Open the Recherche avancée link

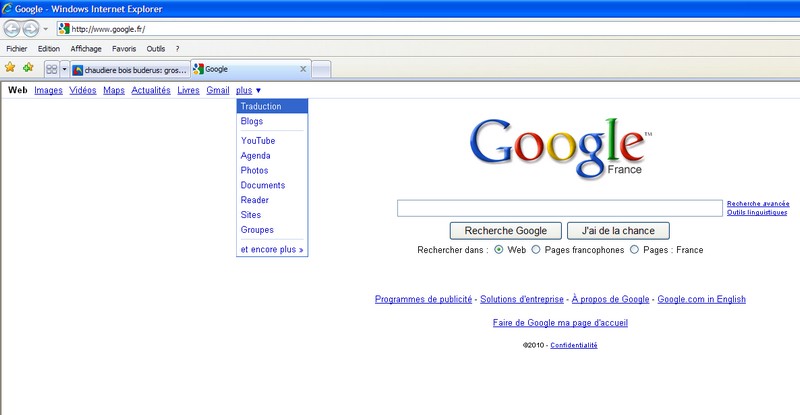tap(758, 204)
